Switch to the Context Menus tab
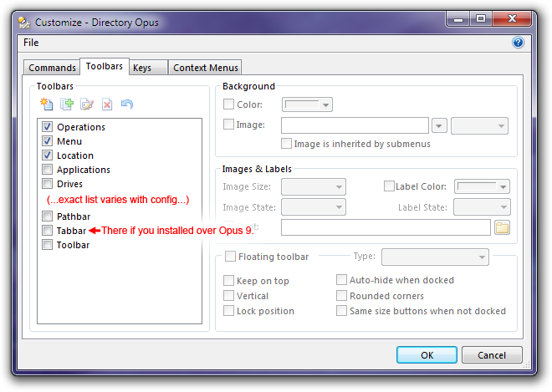This screenshot has height=392, width=552. pyautogui.click(x=205, y=68)
